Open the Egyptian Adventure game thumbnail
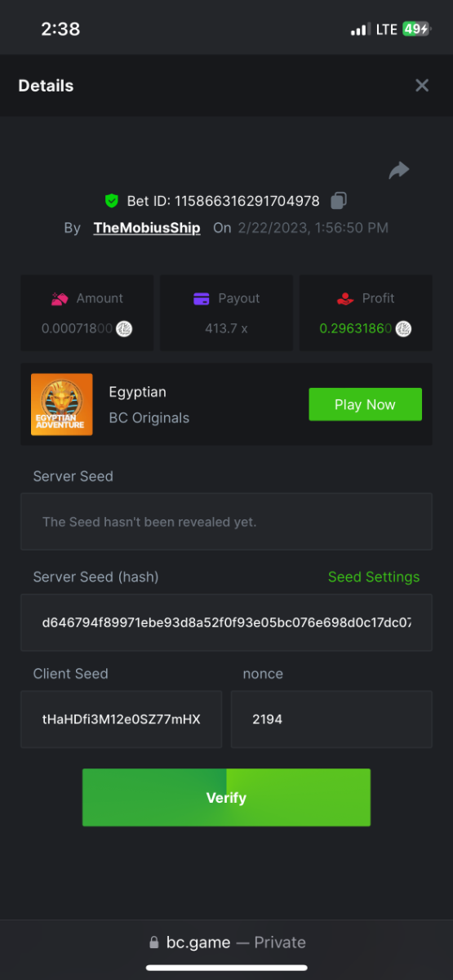 click(61, 404)
